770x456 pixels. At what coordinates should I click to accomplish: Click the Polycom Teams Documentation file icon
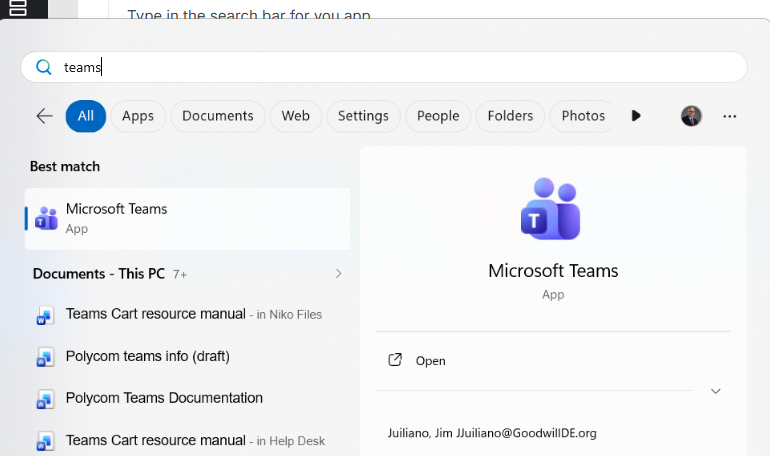point(45,399)
